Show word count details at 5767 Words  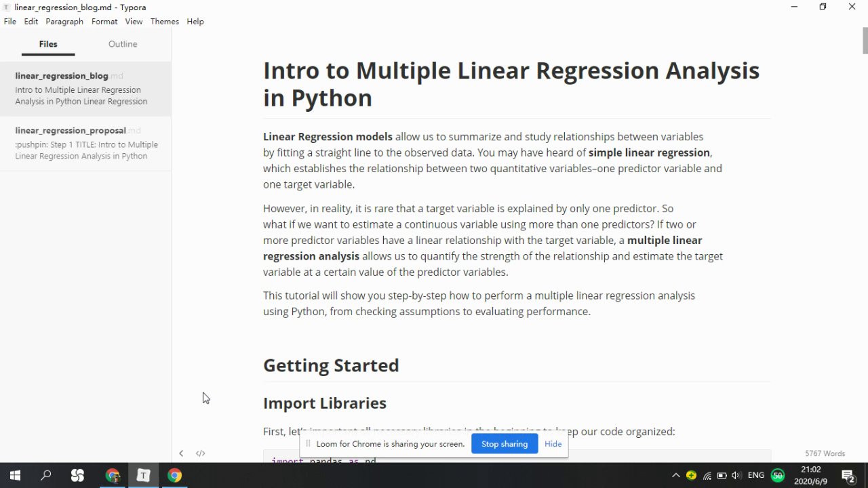click(x=825, y=453)
